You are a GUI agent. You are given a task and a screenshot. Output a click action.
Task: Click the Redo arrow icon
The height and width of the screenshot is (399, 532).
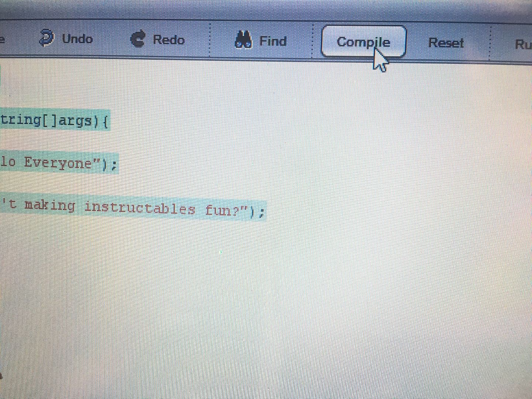138,38
